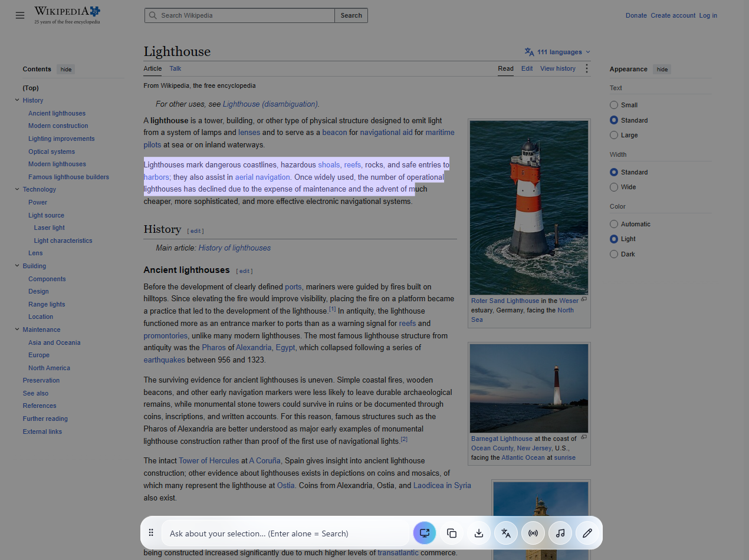Image resolution: width=749 pixels, height=560 pixels.
Task: Click the Donate link
Action: tap(636, 15)
